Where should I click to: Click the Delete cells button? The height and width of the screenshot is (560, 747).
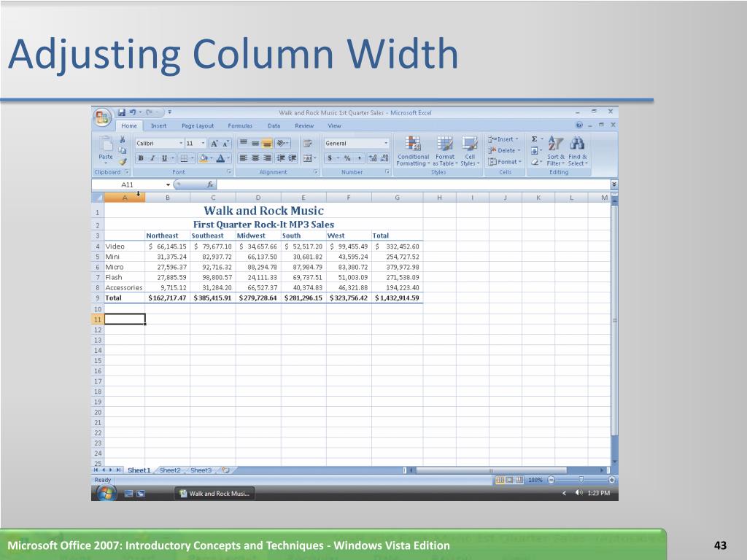click(x=504, y=150)
